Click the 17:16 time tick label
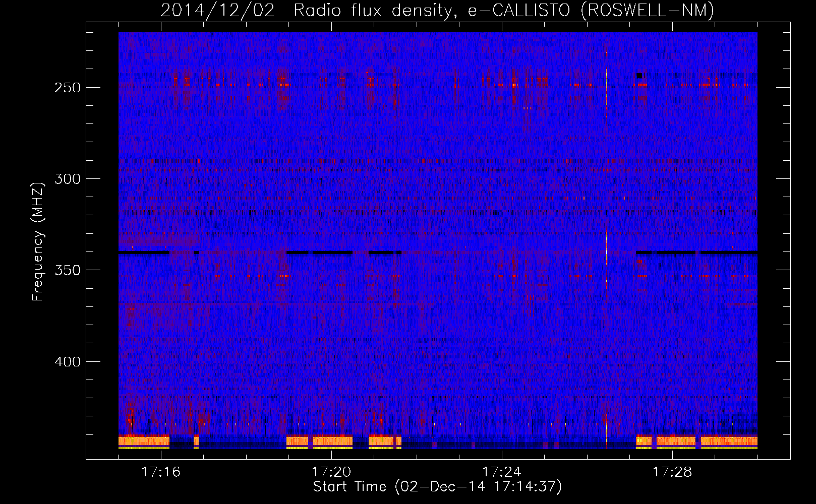 tap(161, 472)
